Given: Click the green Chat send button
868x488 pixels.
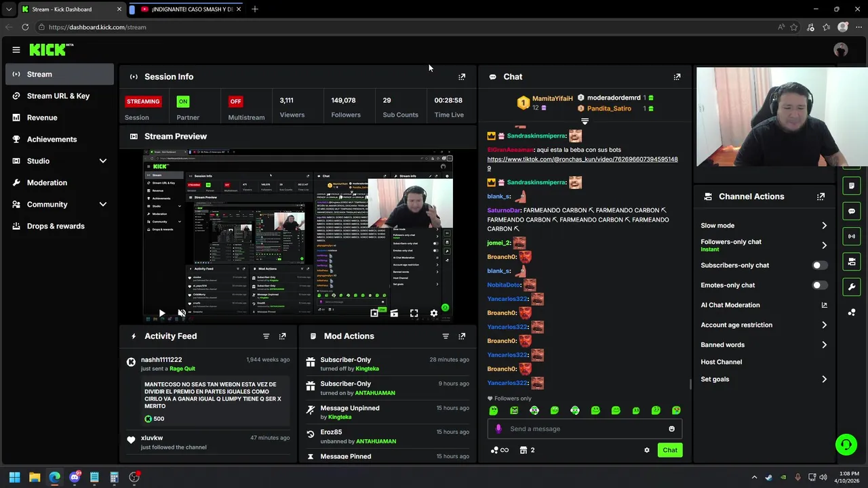Looking at the screenshot, I should [670, 450].
